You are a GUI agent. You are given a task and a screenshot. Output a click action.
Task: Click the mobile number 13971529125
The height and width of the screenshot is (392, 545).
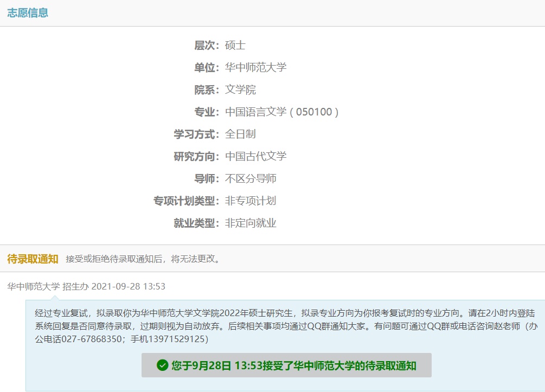pos(177,339)
